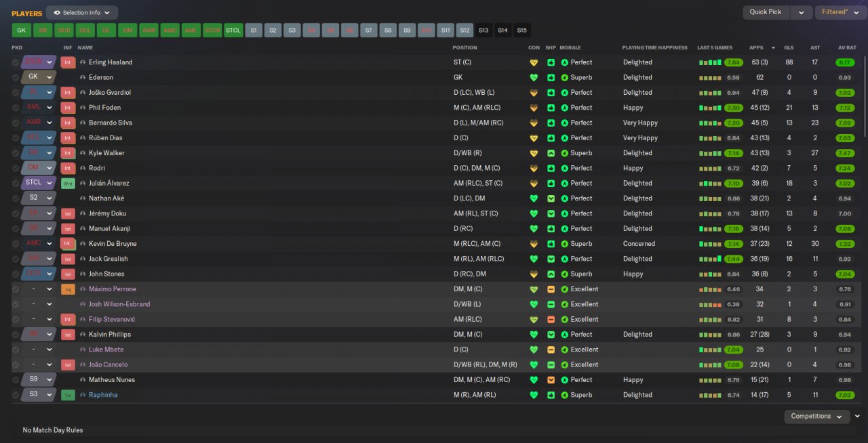The height and width of the screenshot is (443, 868).
Task: Click Jack Grealish's last 5 games form bar
Action: click(x=710, y=259)
